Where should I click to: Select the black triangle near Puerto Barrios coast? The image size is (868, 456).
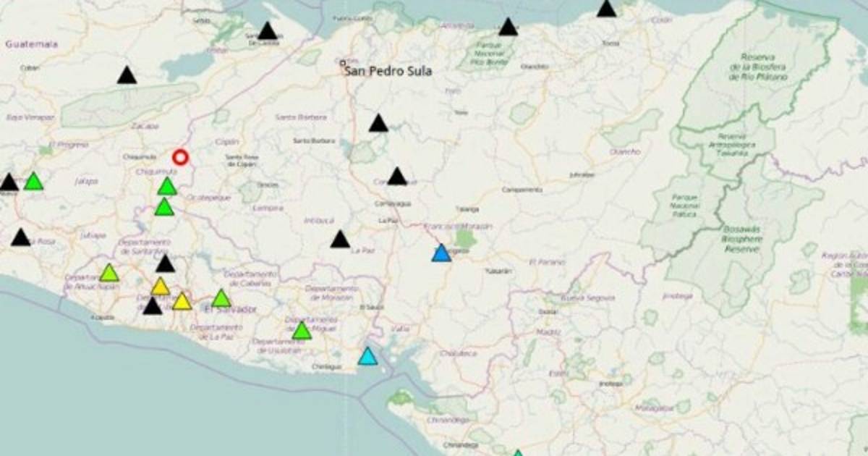coord(268,31)
